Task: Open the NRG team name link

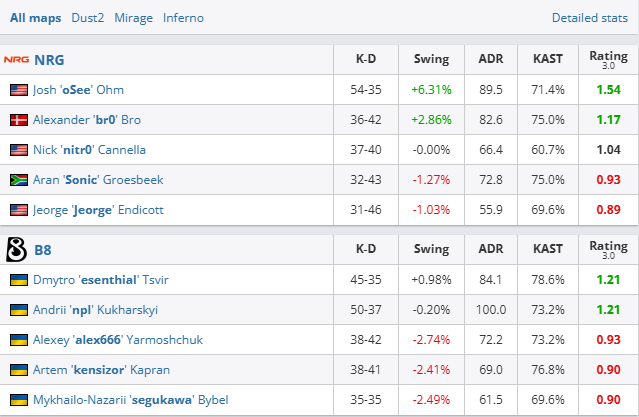Action: 48,59
